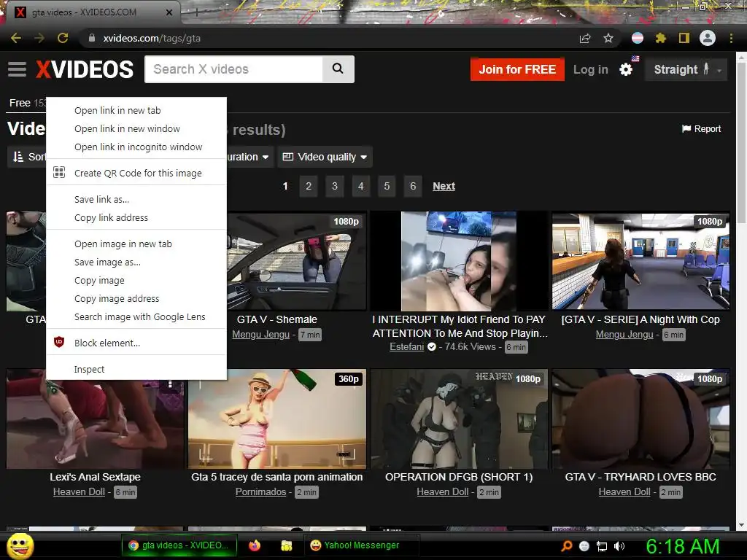This screenshot has width=747, height=560.
Task: Click the volume speaker tray icon
Action: [x=619, y=546]
